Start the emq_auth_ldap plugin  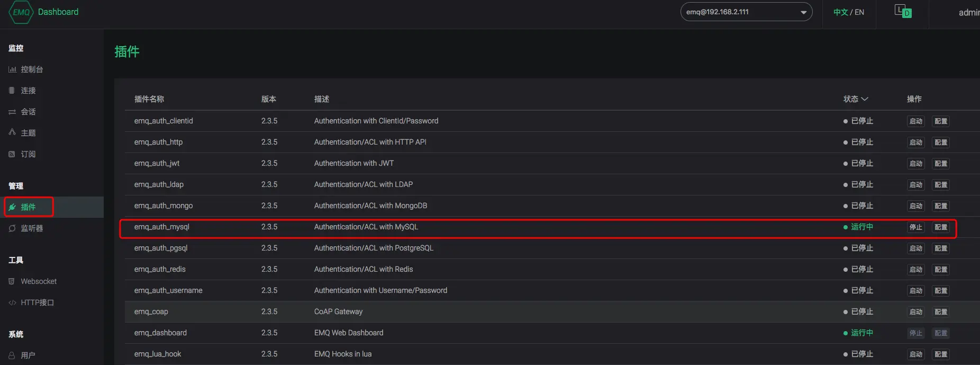tap(915, 185)
